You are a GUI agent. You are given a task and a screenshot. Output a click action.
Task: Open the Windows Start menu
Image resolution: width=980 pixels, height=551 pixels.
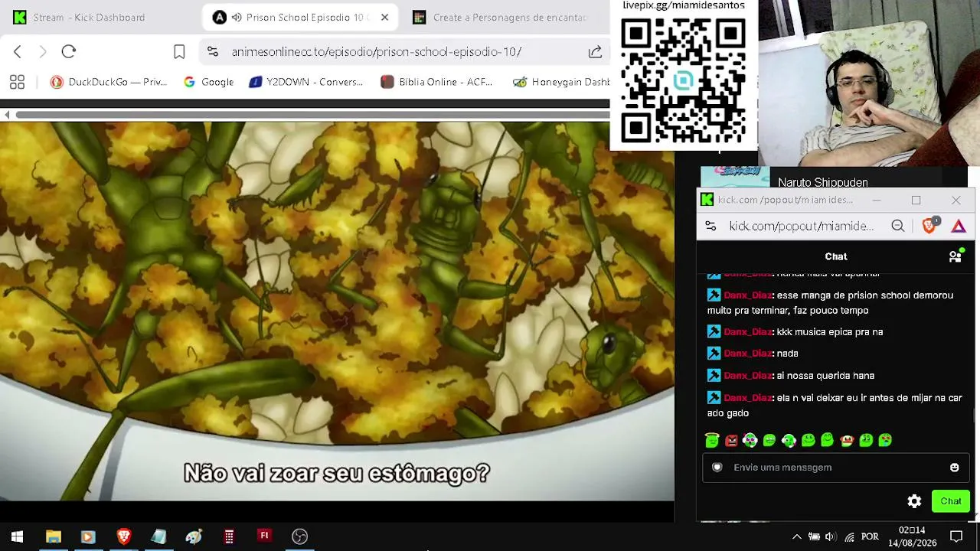tap(17, 536)
